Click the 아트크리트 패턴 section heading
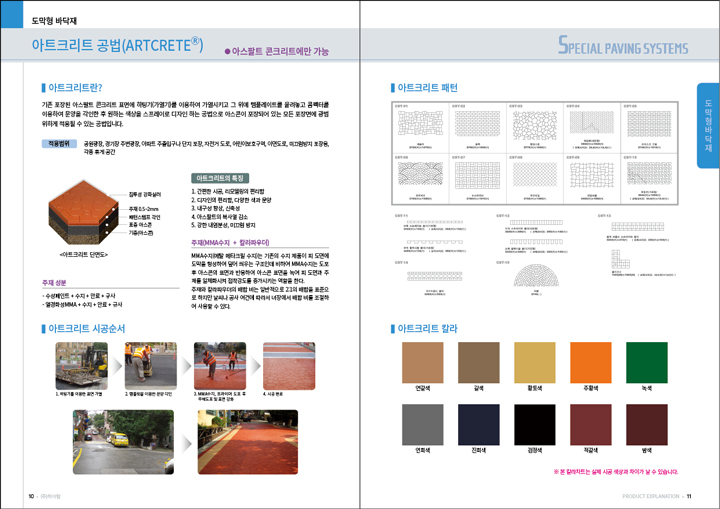The width and height of the screenshot is (720, 509). [427, 88]
